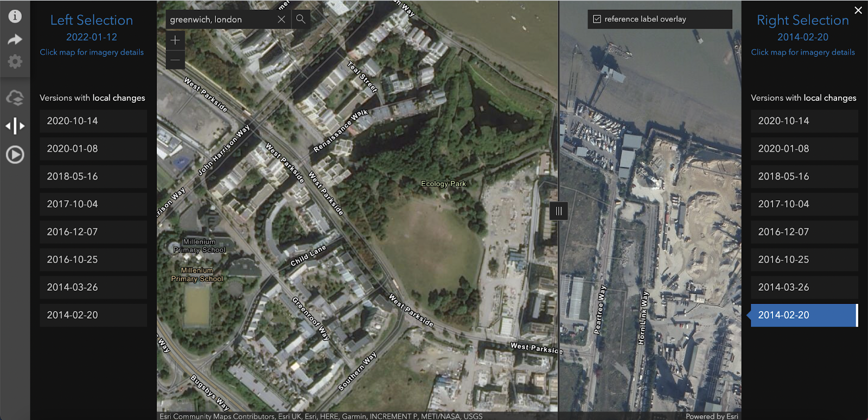This screenshot has height=420, width=868.
Task: Start the animation play button
Action: pos(15,155)
